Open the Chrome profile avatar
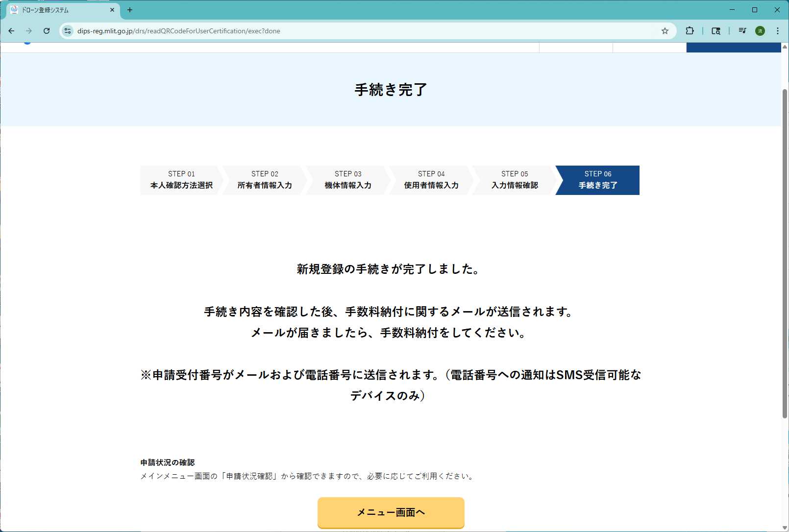 point(760,31)
